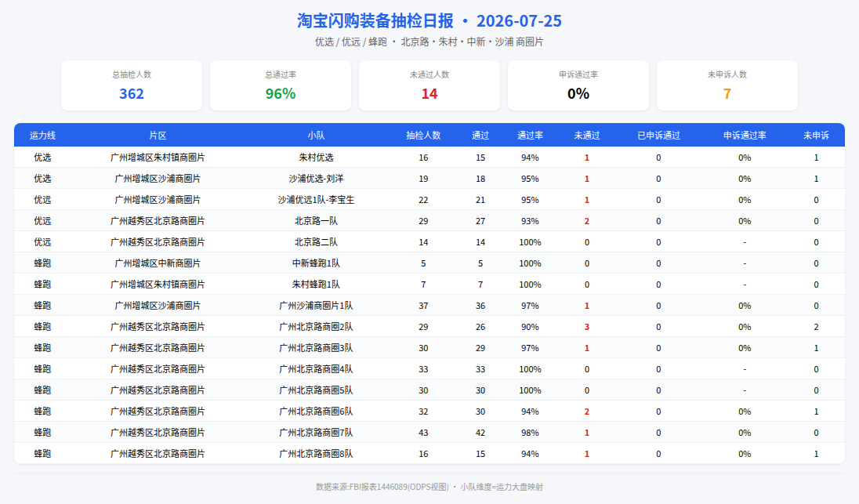The image size is (859, 504).
Task: Click 未申诉 value 2 in 商圈2队 row
Action: (816, 327)
